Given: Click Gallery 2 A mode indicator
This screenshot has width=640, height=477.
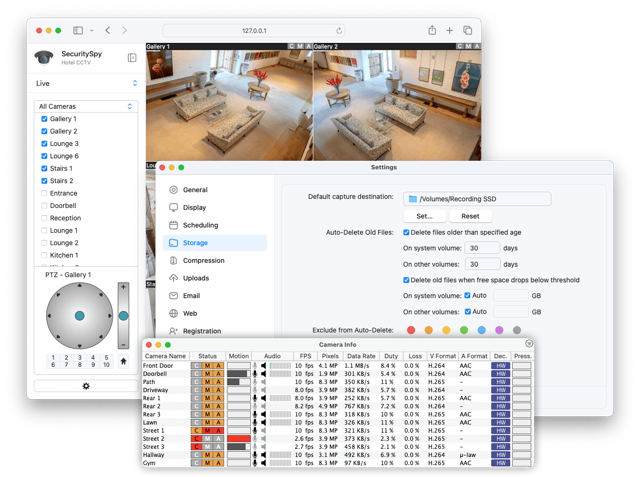Looking at the screenshot, I should pyautogui.click(x=477, y=46).
